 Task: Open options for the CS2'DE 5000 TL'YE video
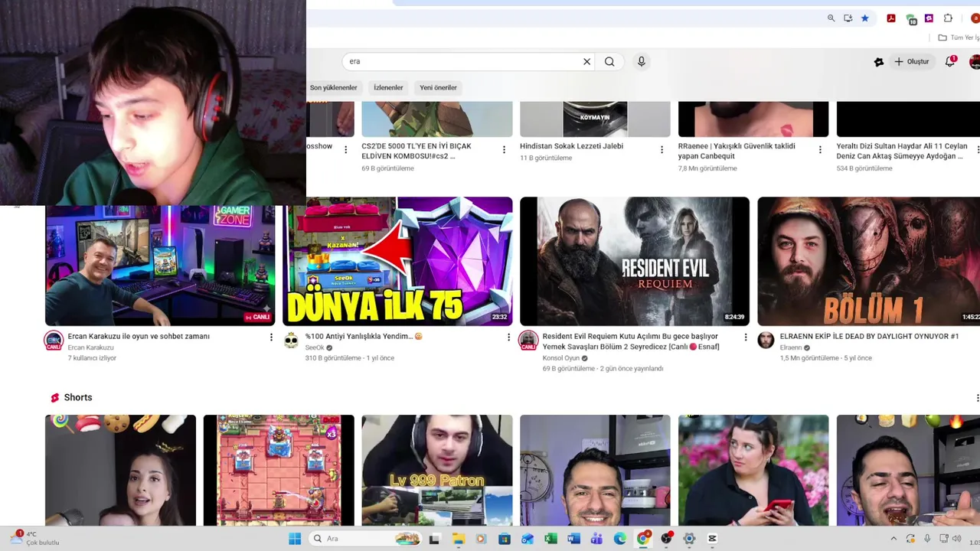tap(504, 150)
